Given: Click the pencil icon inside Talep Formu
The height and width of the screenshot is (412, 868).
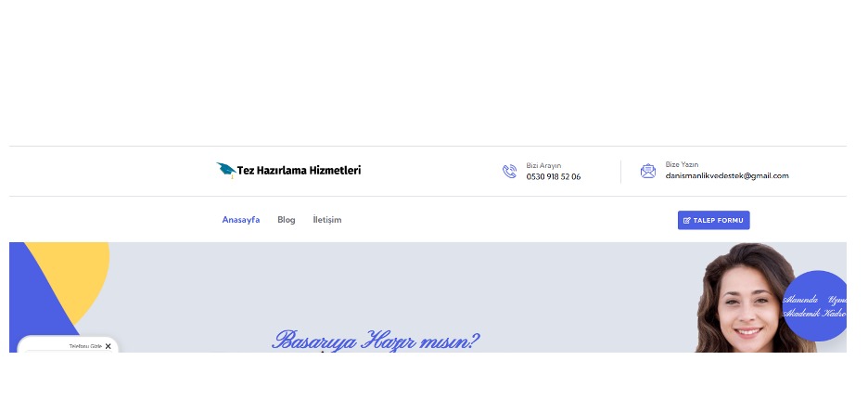Looking at the screenshot, I should point(686,220).
